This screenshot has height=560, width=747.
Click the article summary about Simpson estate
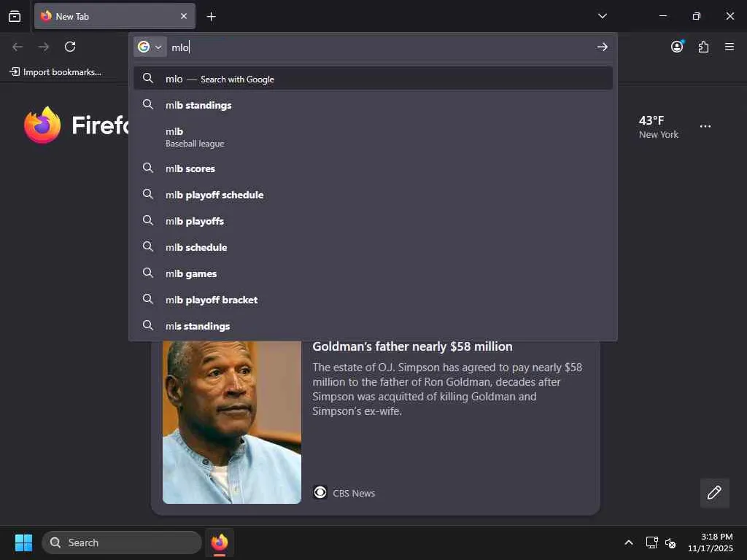tap(447, 389)
